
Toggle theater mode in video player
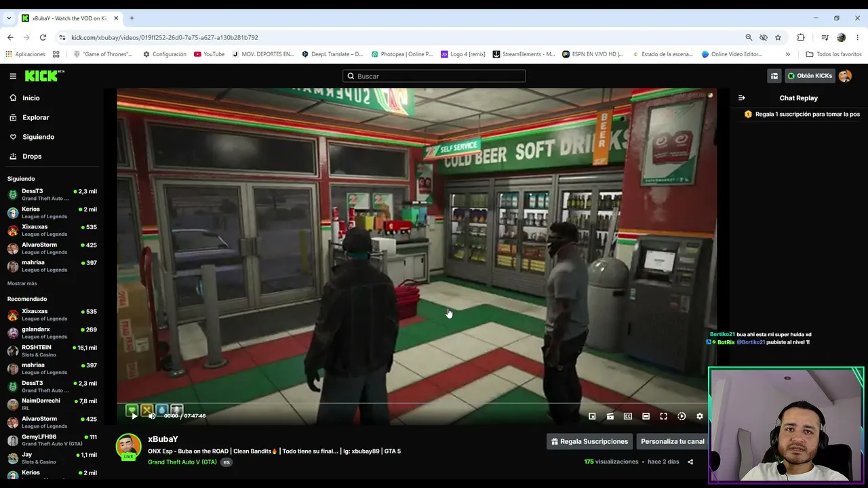click(x=646, y=416)
